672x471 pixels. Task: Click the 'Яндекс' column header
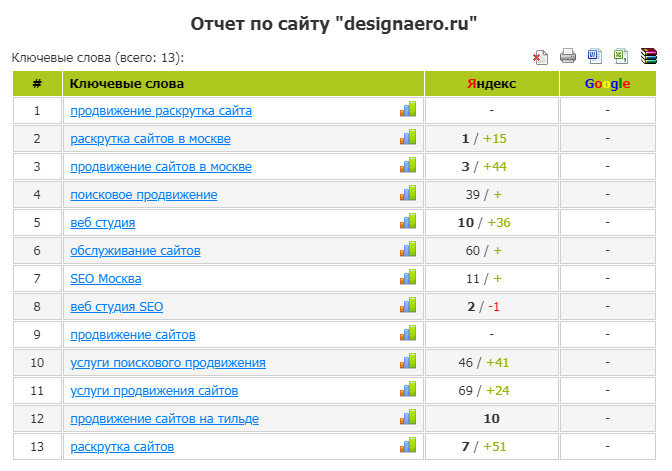pyautogui.click(x=492, y=84)
